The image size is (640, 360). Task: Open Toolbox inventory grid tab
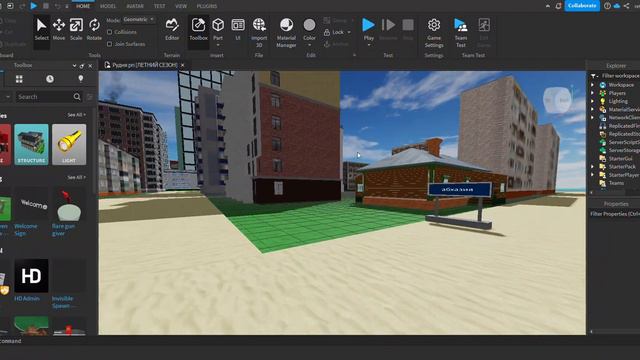tap(19, 79)
